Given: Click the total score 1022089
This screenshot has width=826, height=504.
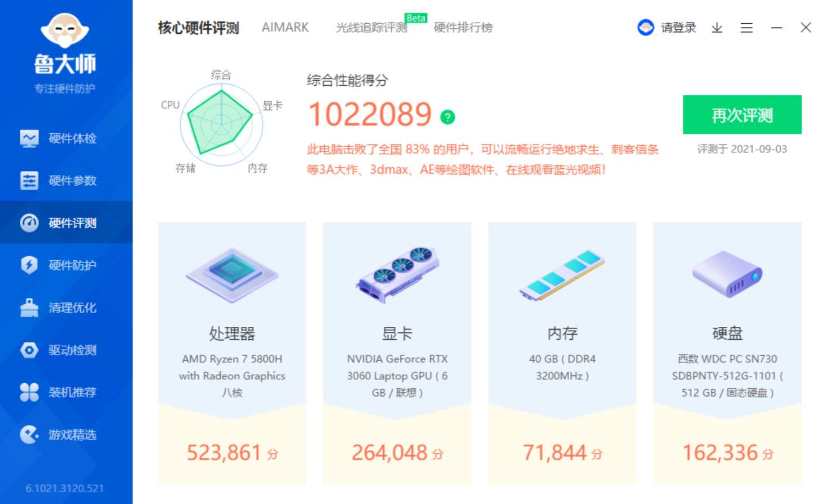Looking at the screenshot, I should pyautogui.click(x=370, y=115).
